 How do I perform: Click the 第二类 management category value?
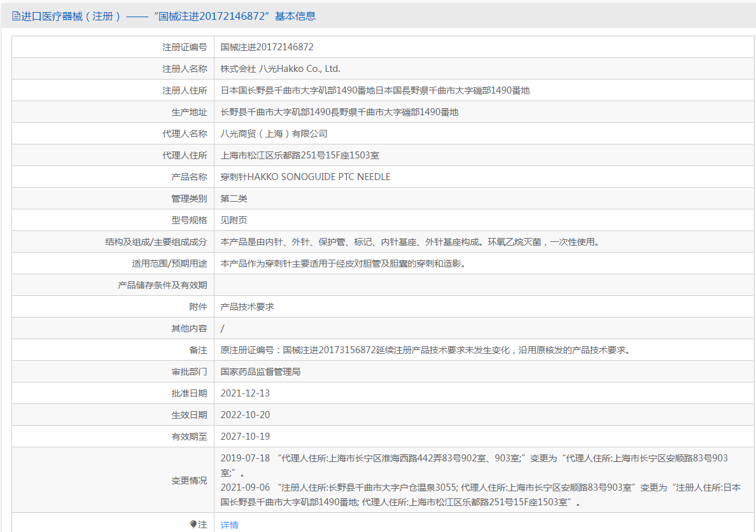(234, 199)
